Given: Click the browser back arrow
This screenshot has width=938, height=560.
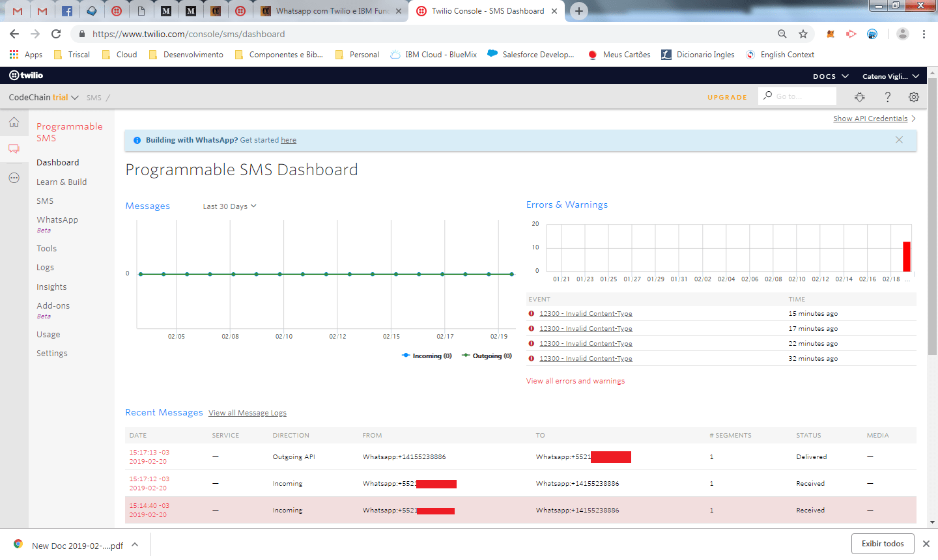Looking at the screenshot, I should pyautogui.click(x=14, y=34).
